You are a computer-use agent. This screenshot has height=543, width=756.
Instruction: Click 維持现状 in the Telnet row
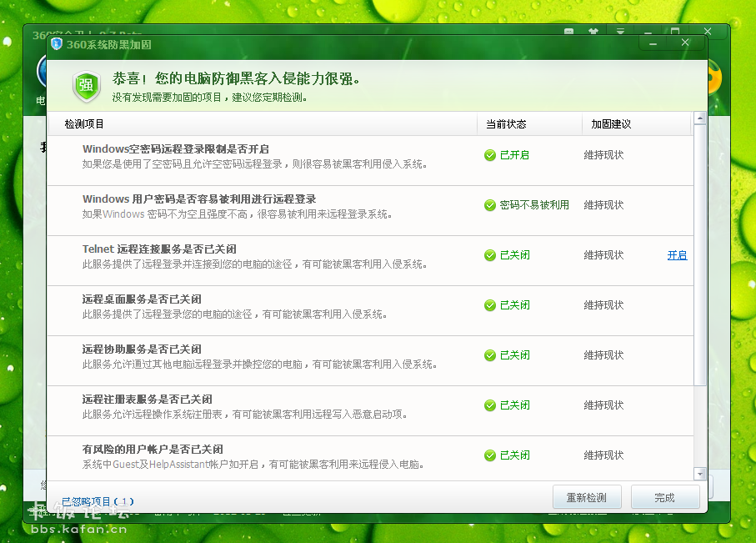pyautogui.click(x=603, y=255)
